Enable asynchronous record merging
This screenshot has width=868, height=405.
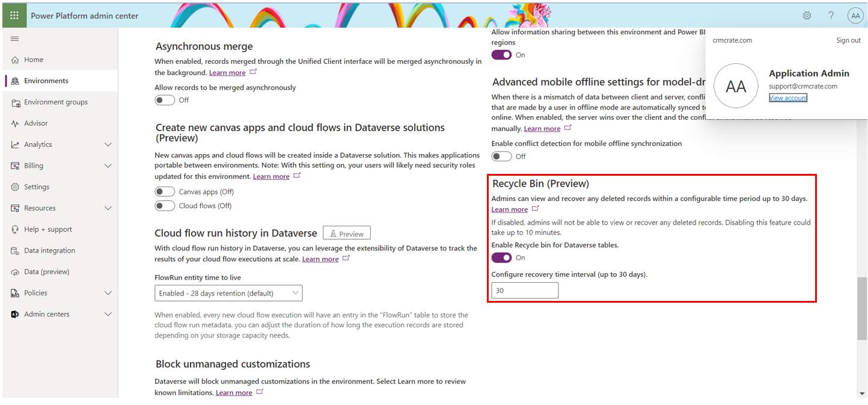(164, 100)
